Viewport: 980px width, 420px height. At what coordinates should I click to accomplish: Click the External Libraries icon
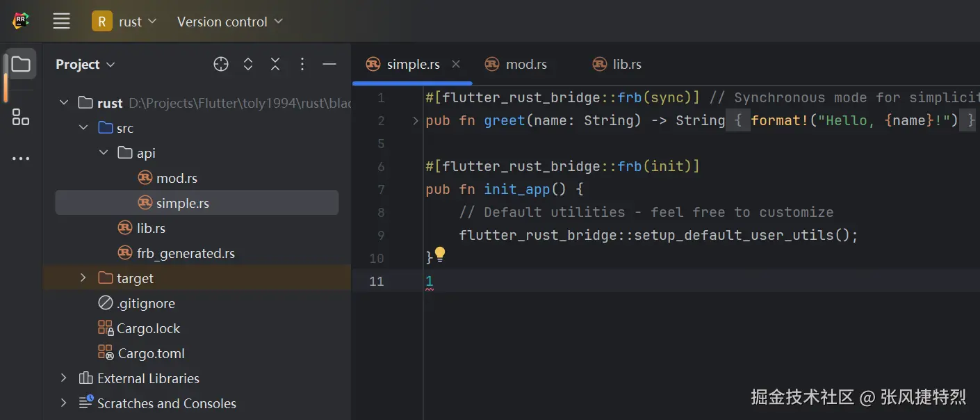pos(86,378)
